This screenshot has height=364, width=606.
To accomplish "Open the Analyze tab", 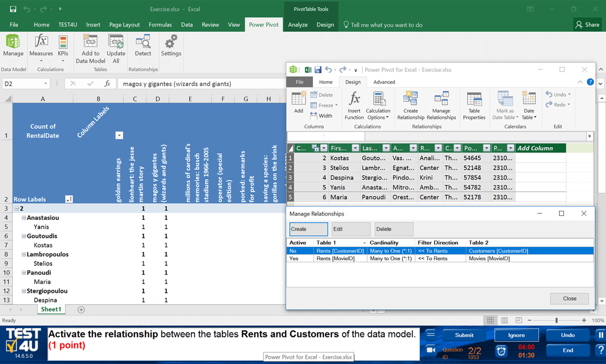I will 298,25.
